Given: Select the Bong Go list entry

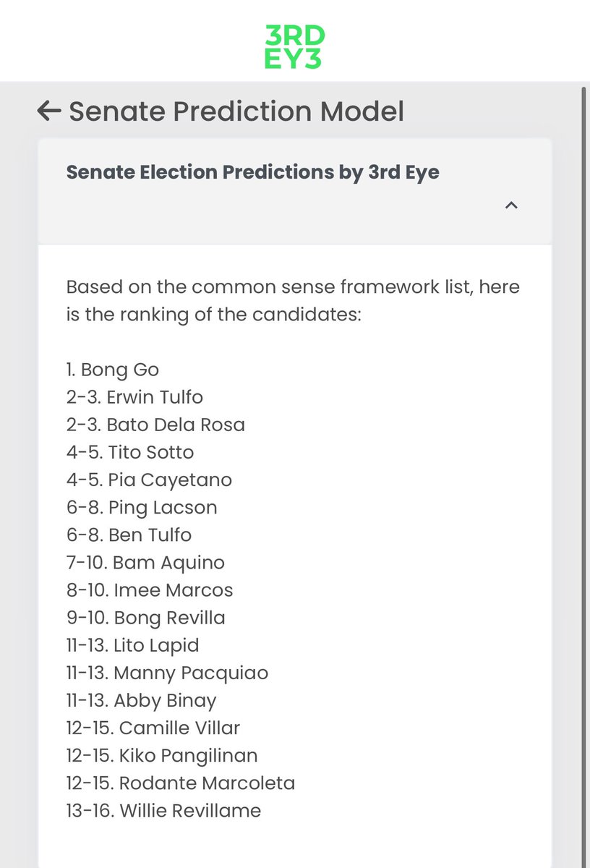Looking at the screenshot, I should 113,370.
